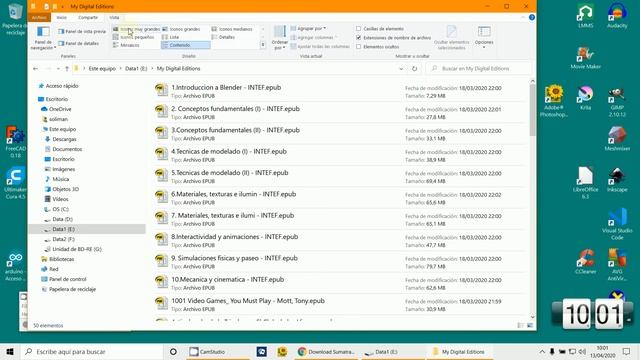This screenshot has width=640, height=360.
Task: Select Objetos 3D in navigation pane
Action: pyautogui.click(x=65, y=189)
